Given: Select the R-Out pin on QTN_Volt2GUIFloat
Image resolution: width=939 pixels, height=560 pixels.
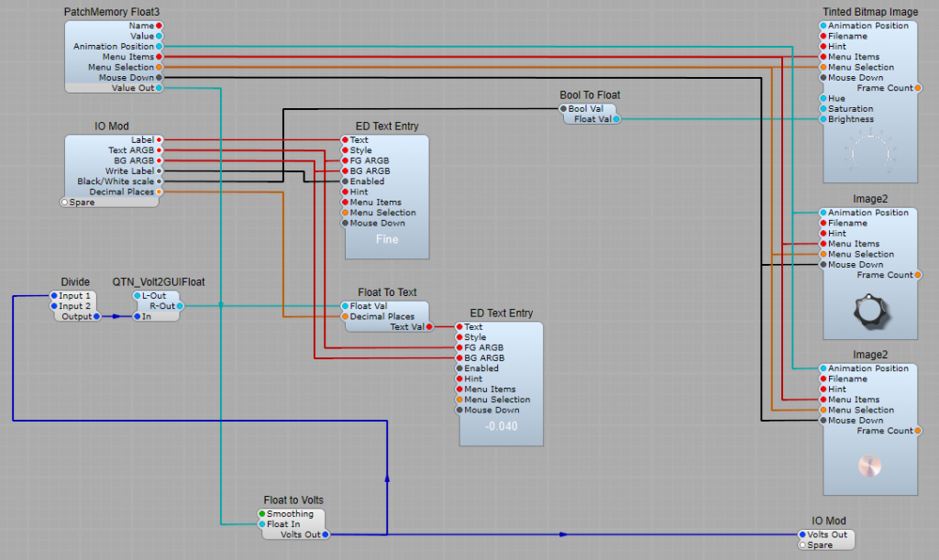Looking at the screenshot, I should [181, 306].
